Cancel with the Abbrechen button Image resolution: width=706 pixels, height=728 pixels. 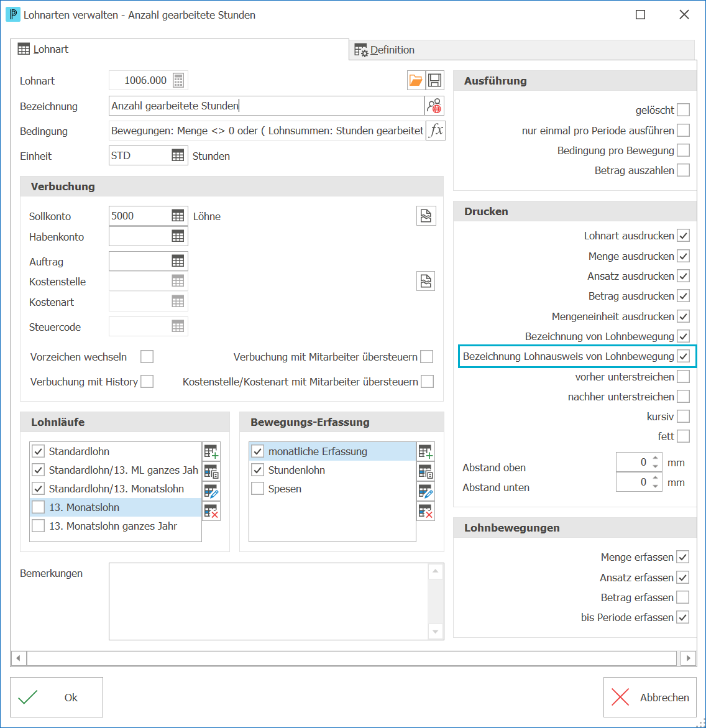(650, 698)
